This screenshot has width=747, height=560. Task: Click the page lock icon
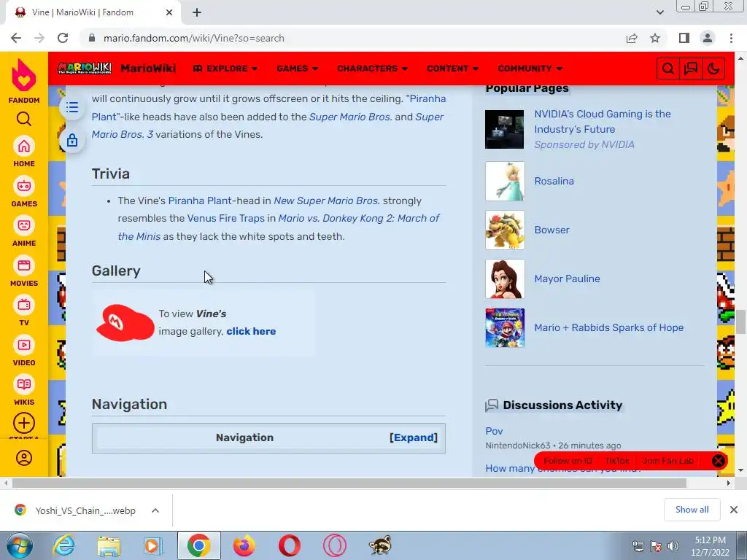[72, 140]
